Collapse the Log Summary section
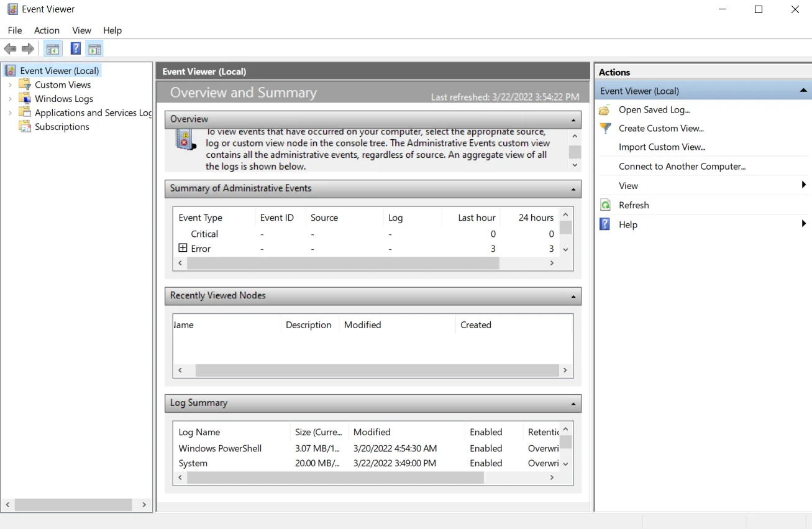 click(573, 403)
